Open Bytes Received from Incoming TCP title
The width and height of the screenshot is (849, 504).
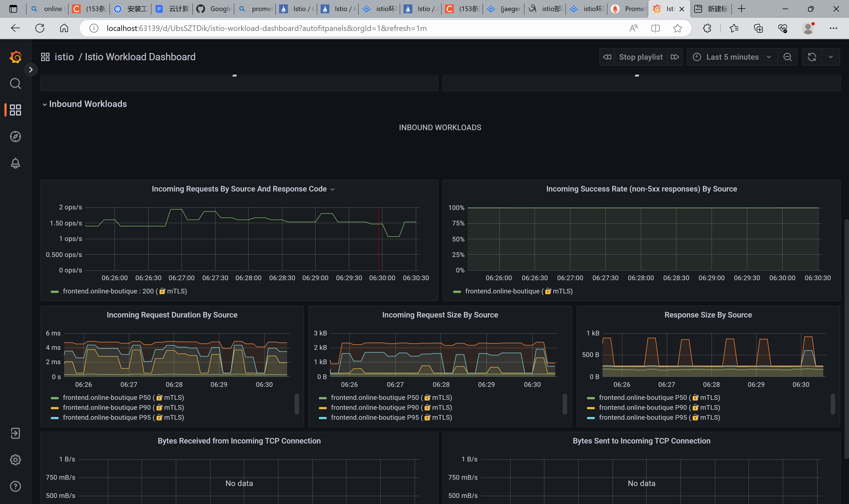(x=239, y=441)
